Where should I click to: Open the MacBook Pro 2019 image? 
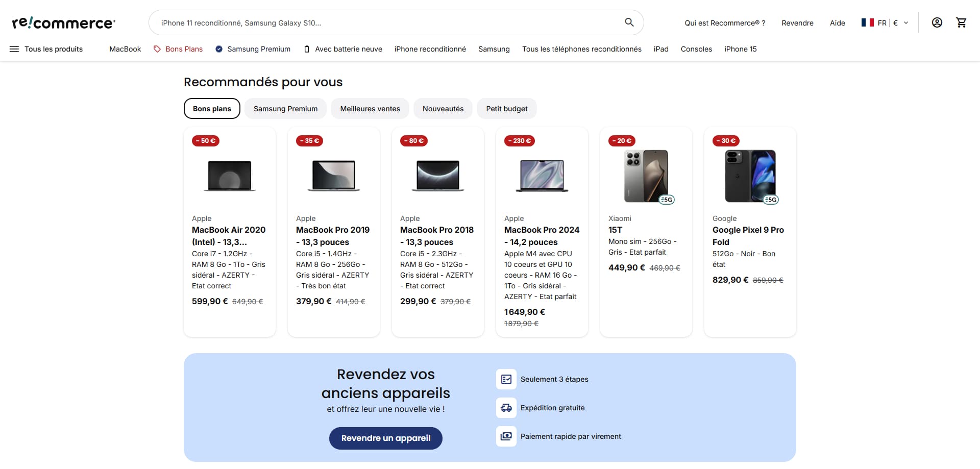(334, 176)
